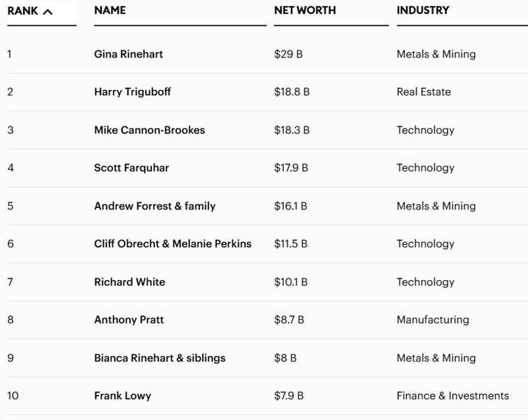The height and width of the screenshot is (420, 528).
Task: Click the $7.9 B net worth cell
Action: 289,396
